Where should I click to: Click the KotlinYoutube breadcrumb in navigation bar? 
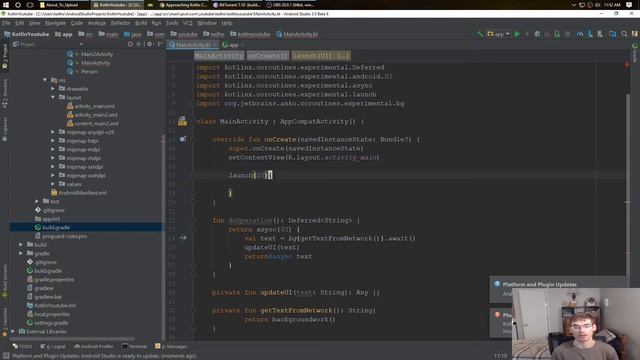pos(27,34)
